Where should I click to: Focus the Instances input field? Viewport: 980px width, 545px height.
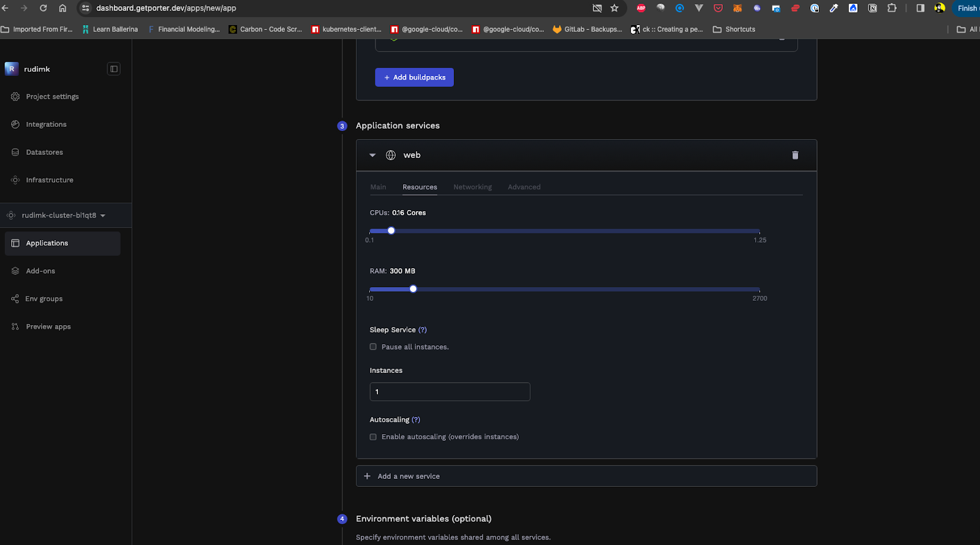coord(450,392)
